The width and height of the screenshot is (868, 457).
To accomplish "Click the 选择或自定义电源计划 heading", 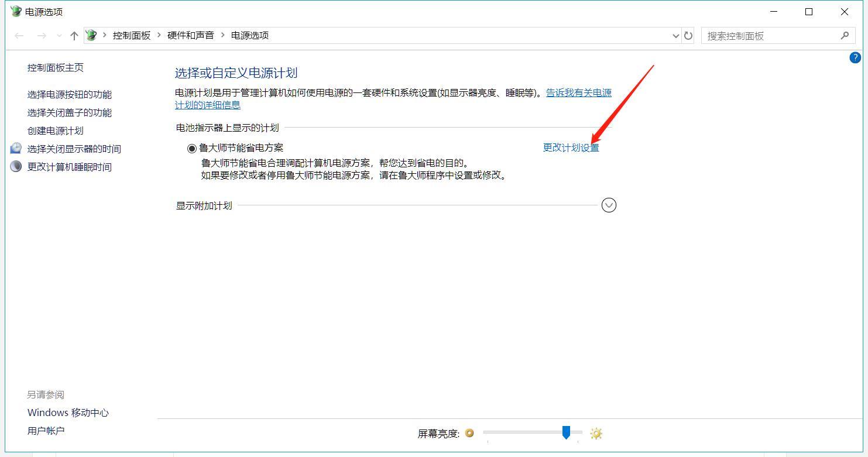I will (236, 73).
